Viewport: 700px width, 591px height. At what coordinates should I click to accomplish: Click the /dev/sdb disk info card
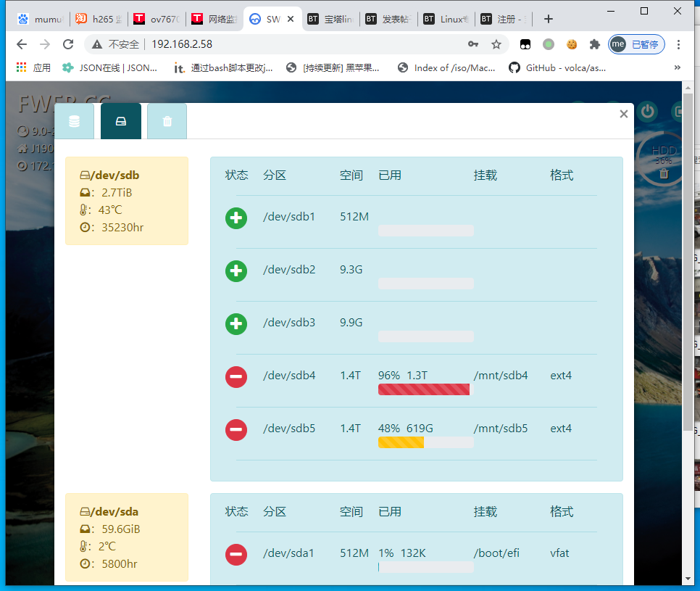pyautogui.click(x=127, y=201)
